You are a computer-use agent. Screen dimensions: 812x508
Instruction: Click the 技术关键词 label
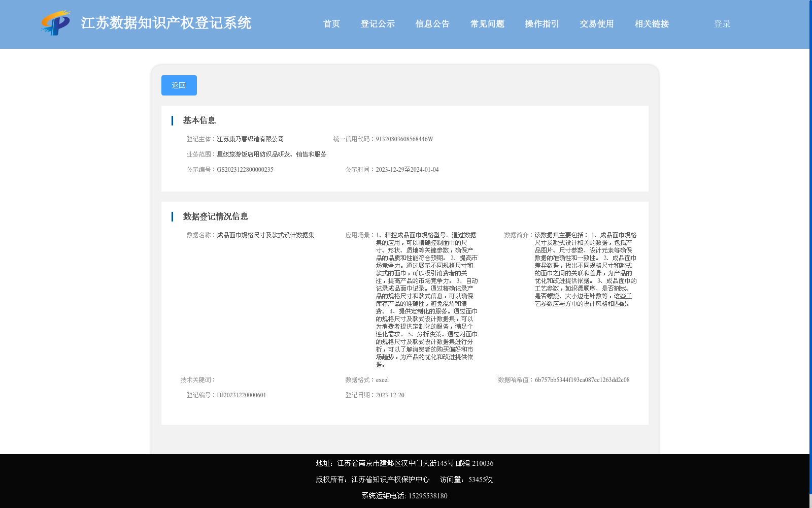tap(198, 380)
